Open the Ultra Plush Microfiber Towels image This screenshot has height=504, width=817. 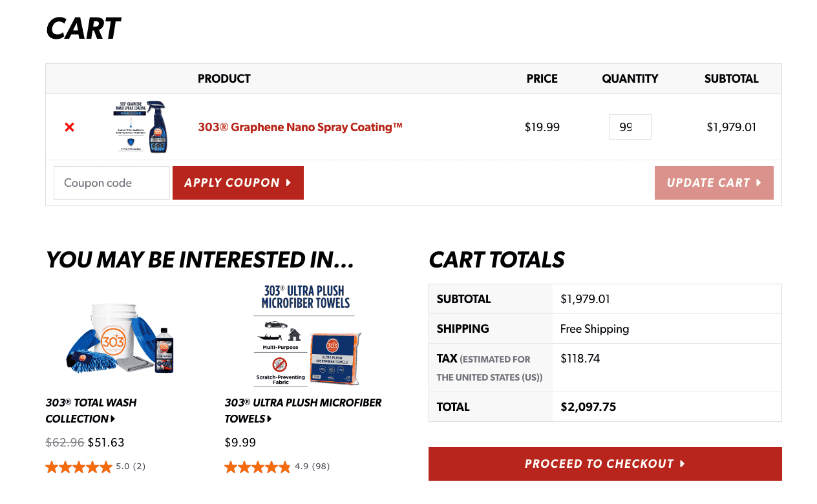(x=306, y=335)
